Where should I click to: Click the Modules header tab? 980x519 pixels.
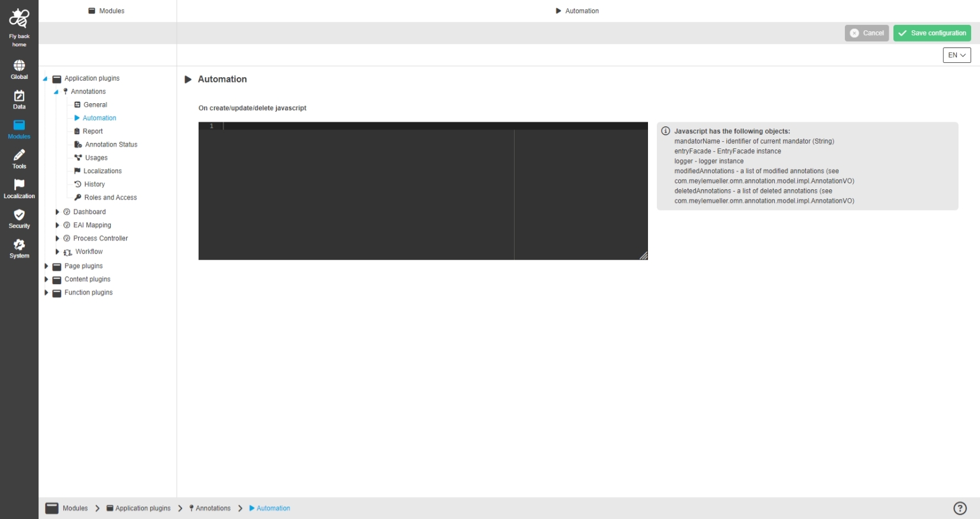pos(107,11)
